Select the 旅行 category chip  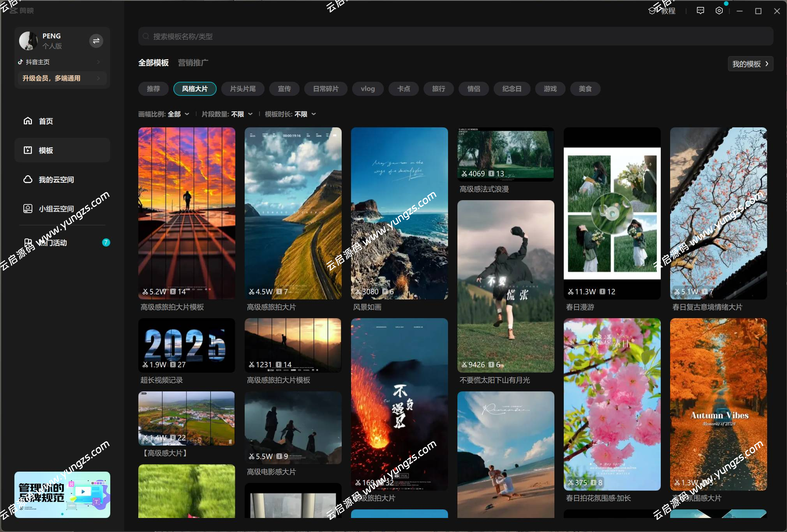[x=438, y=89]
